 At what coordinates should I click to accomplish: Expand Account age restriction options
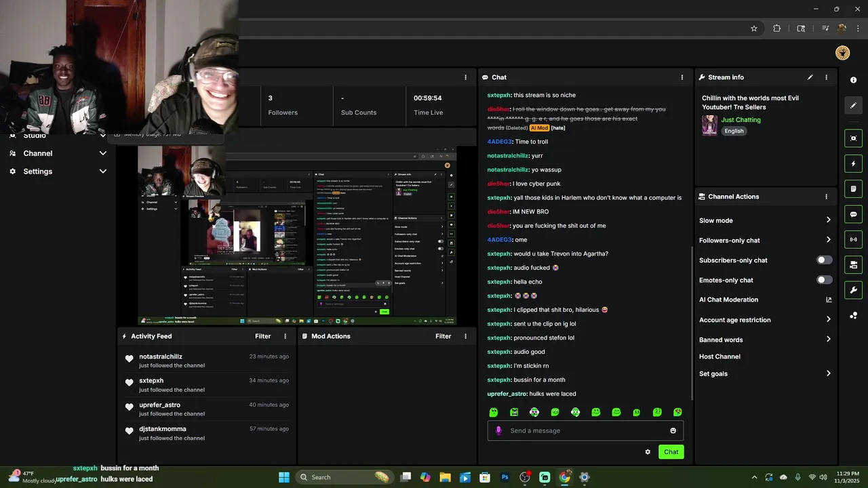pyautogui.click(x=829, y=319)
